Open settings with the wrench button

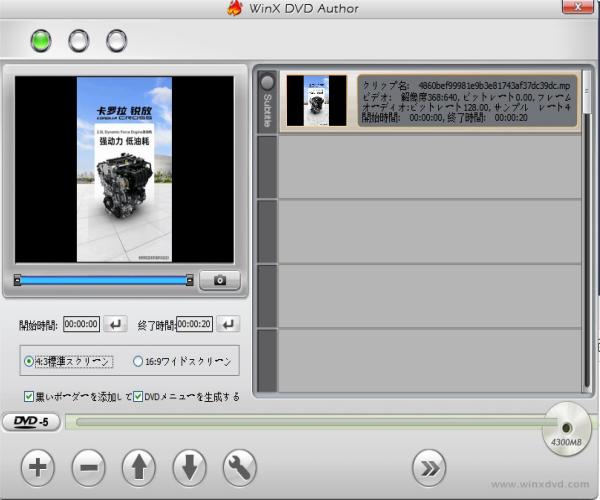pyautogui.click(x=240, y=468)
